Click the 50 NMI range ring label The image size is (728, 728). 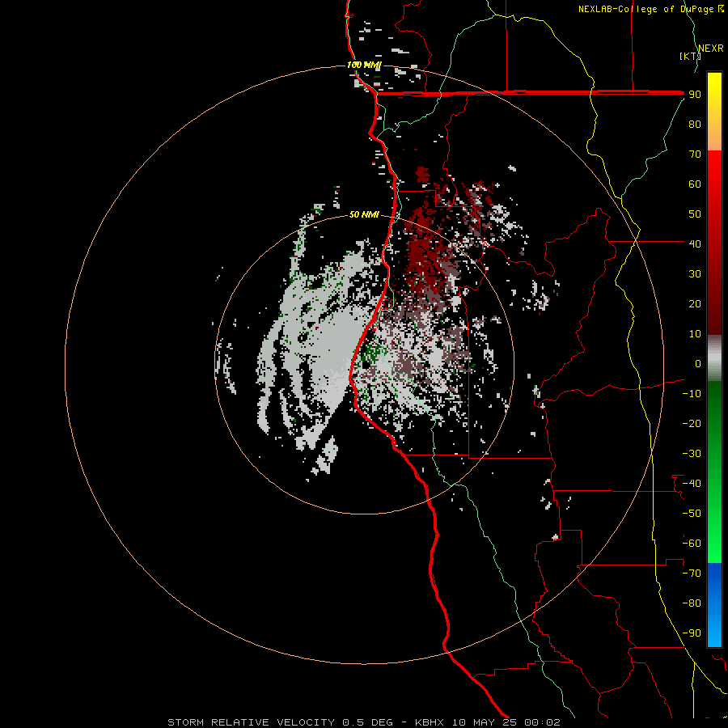click(x=363, y=214)
